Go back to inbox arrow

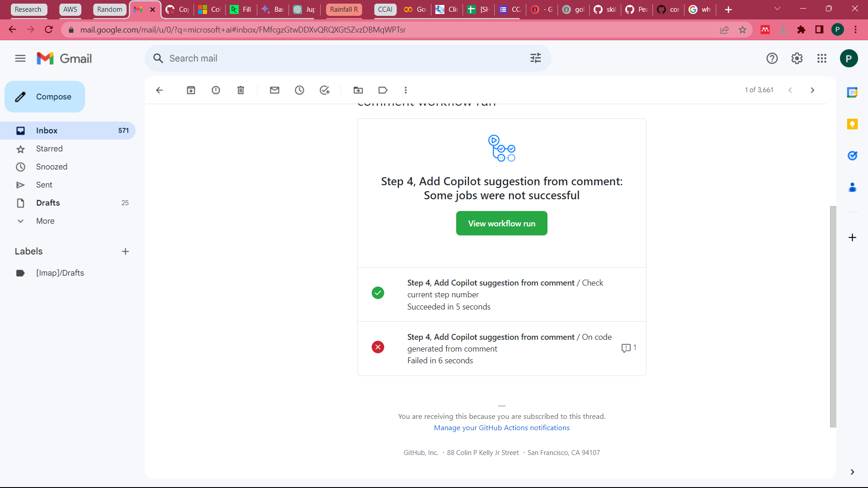pyautogui.click(x=159, y=90)
